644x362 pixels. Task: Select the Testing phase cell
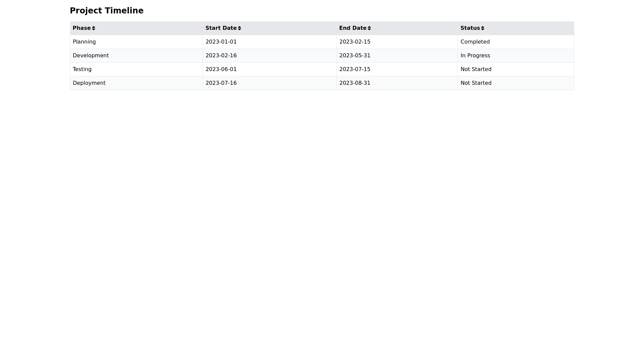point(82,69)
